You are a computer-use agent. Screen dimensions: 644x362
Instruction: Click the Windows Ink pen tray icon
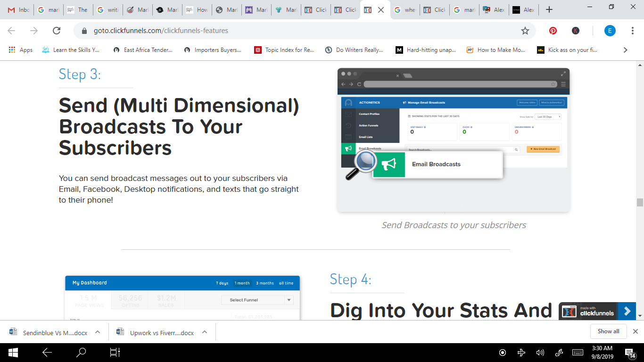[559, 353]
